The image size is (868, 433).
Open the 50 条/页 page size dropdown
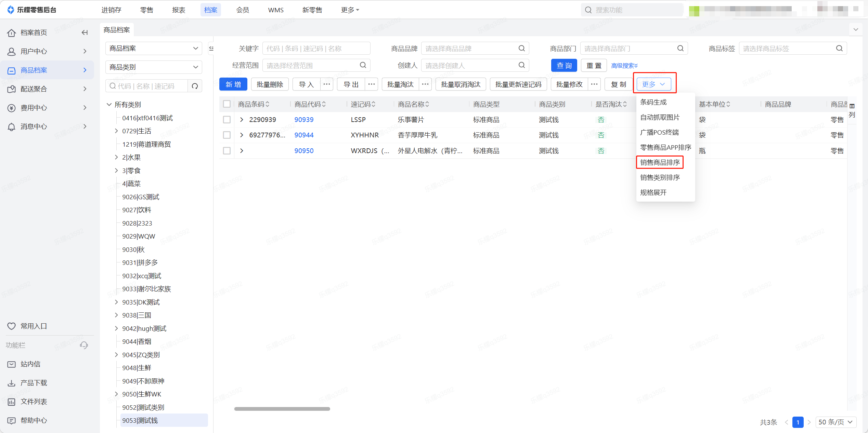[836, 422]
